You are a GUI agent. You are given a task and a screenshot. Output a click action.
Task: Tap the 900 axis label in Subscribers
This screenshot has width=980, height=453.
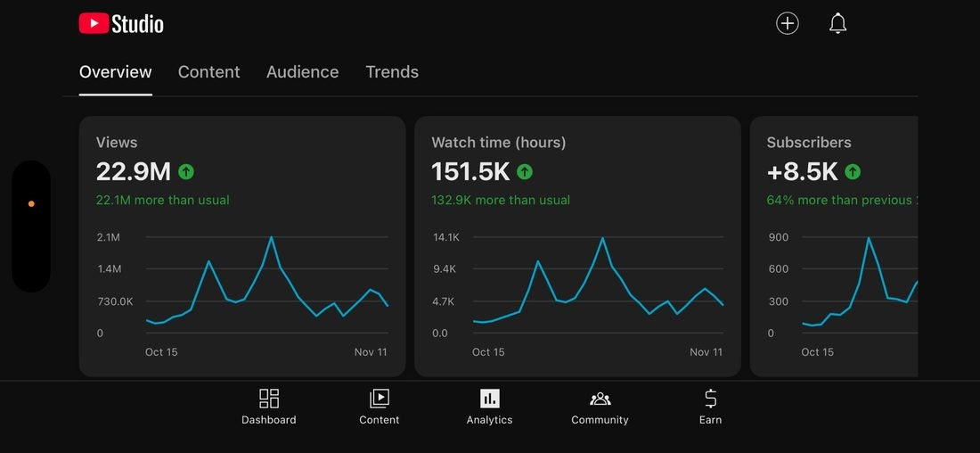(778, 237)
